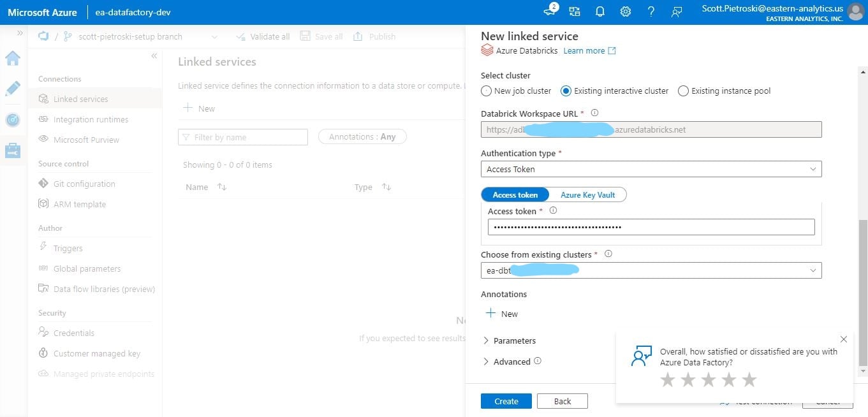This screenshot has width=868, height=417.
Task: Open the Authentication type dropdown
Action: [x=651, y=169]
